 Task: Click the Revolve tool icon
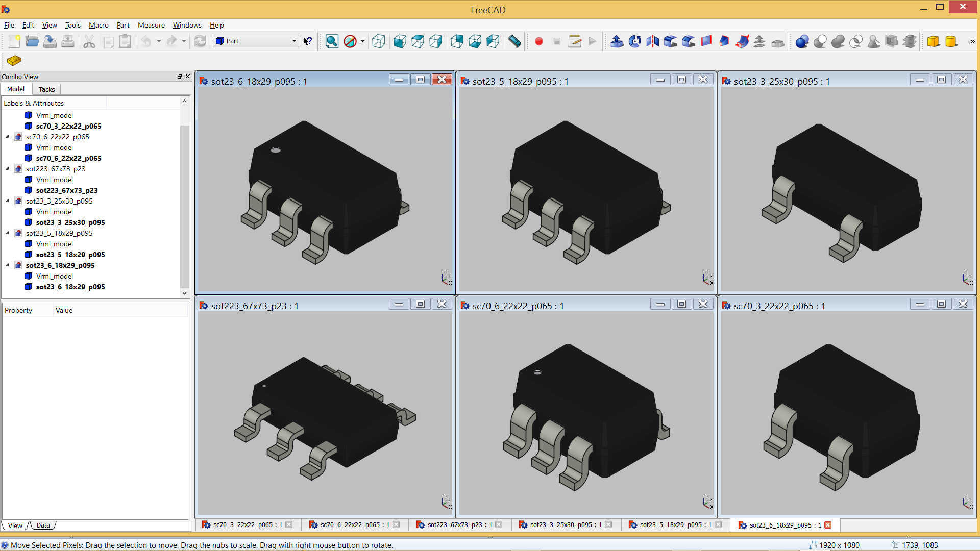click(634, 41)
